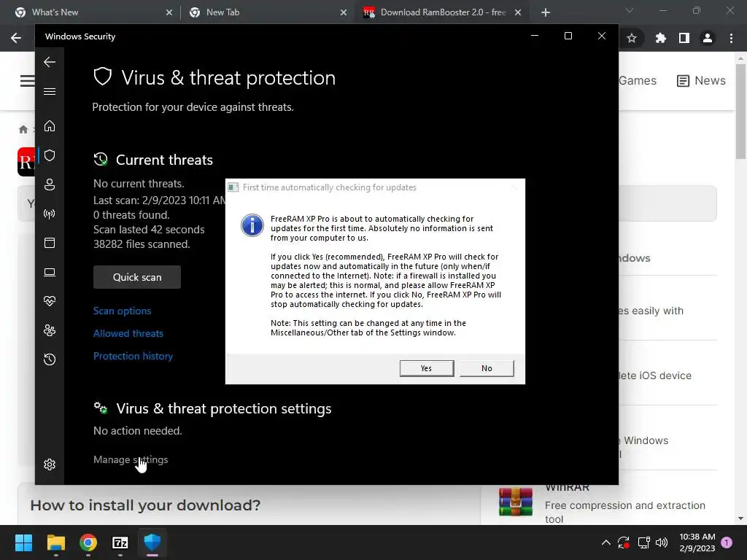Open Family options in sidebar
747x560 pixels.
click(50, 330)
